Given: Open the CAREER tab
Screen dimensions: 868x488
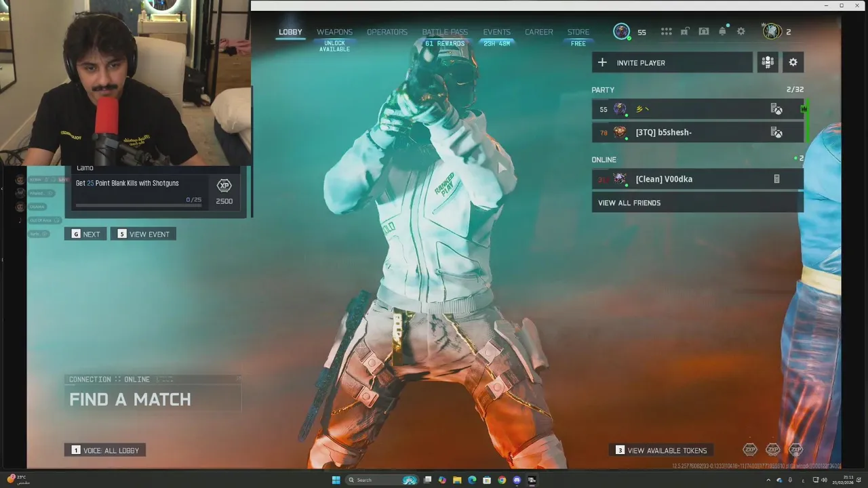Looking at the screenshot, I should click(538, 32).
